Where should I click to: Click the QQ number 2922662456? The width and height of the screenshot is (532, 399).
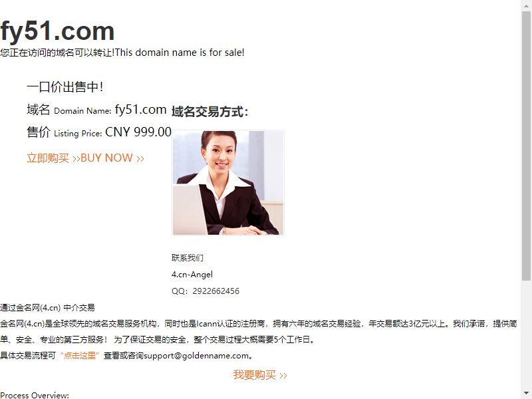(215, 291)
